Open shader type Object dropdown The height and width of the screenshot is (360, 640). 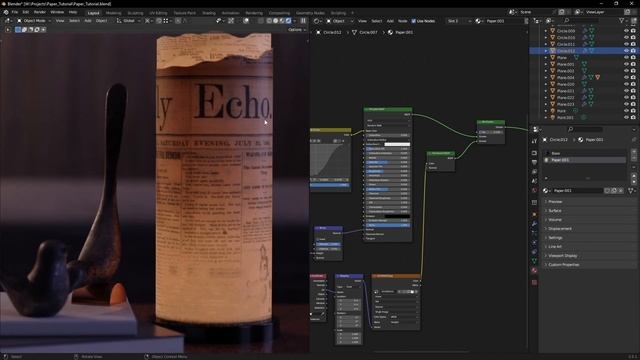tap(340, 20)
